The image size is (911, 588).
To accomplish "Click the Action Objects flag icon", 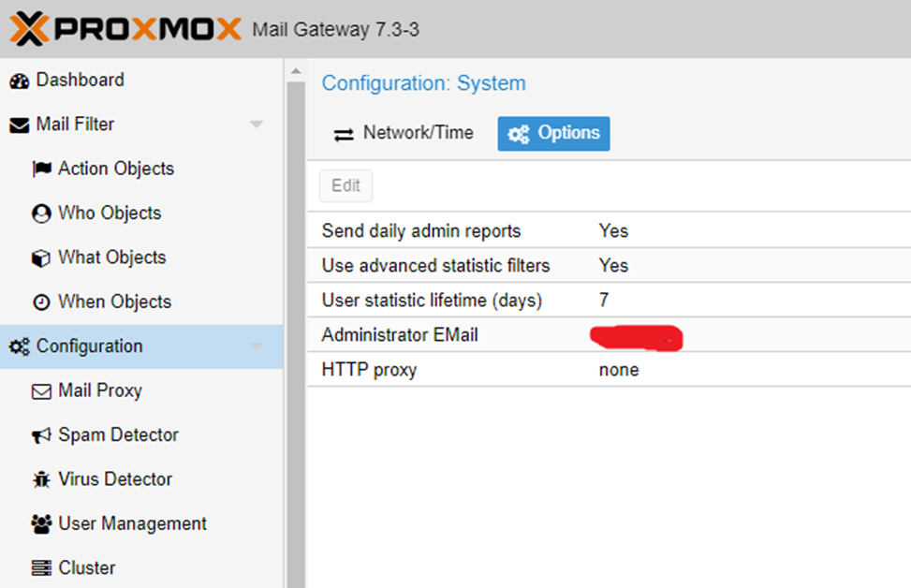I will [41, 169].
